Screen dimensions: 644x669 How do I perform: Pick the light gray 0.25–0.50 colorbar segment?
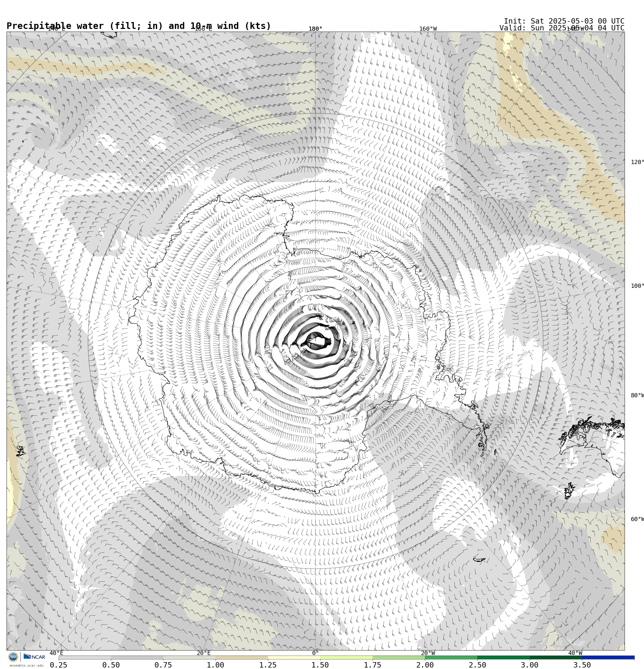click(85, 657)
